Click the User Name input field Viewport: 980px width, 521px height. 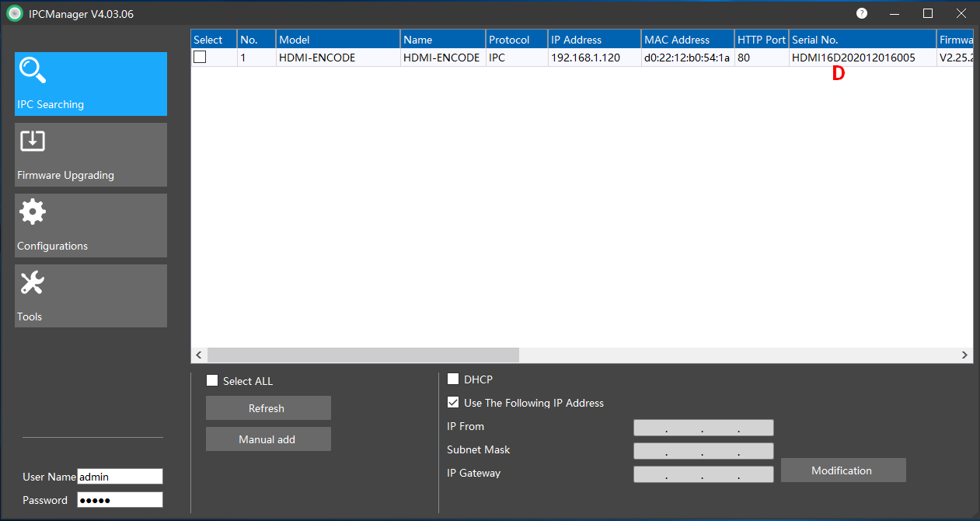[x=120, y=477]
